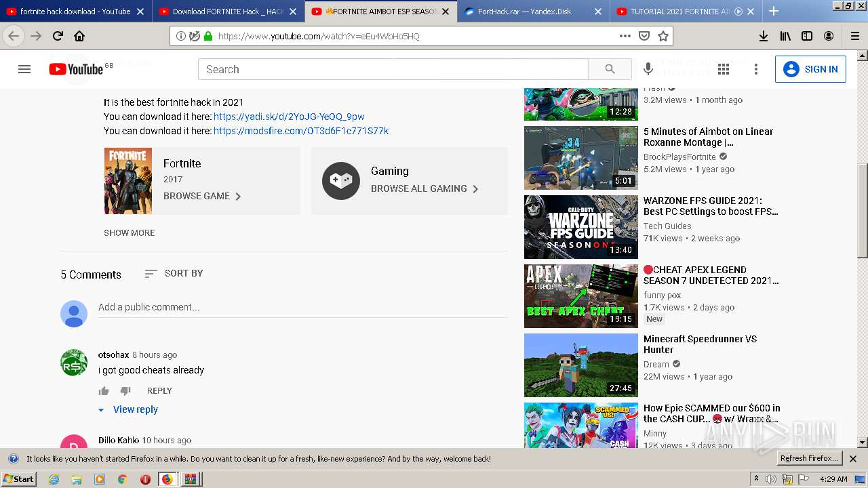Open the page actions three-dot menu in address bar
868x488 pixels.
pos(625,36)
